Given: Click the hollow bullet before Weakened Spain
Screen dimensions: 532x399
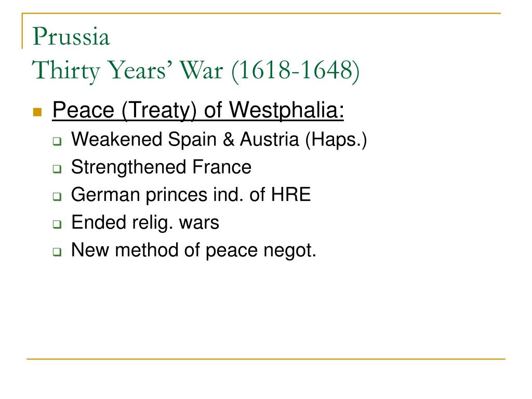Looking at the screenshot, I should tap(57, 141).
